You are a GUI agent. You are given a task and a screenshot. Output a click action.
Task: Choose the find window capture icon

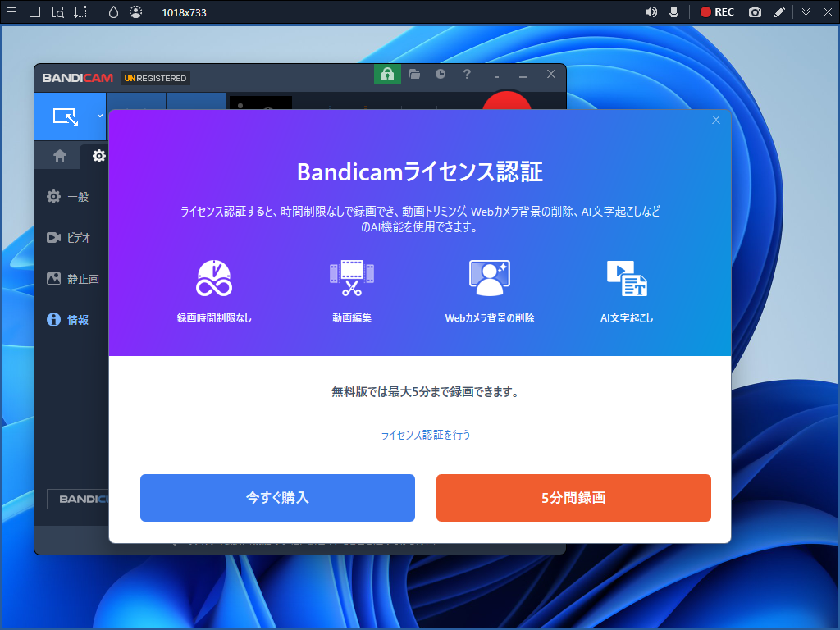click(x=58, y=11)
